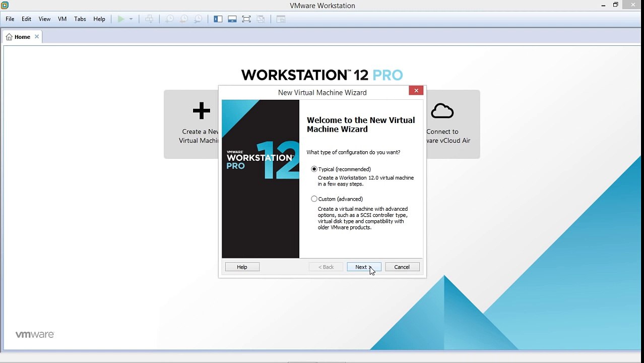The image size is (644, 363).
Task: Click the Full Screen mode icon
Action: tap(246, 19)
